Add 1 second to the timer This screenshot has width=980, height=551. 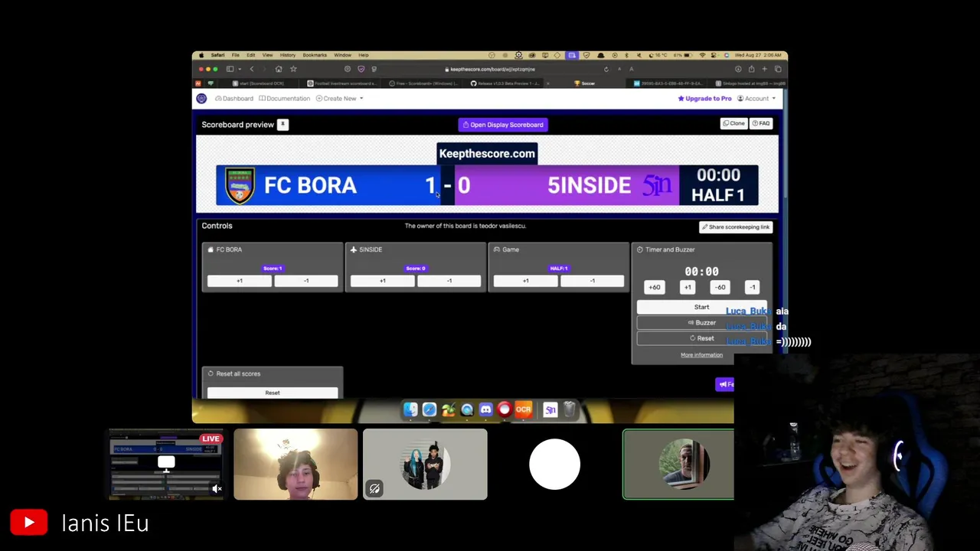[x=688, y=287]
